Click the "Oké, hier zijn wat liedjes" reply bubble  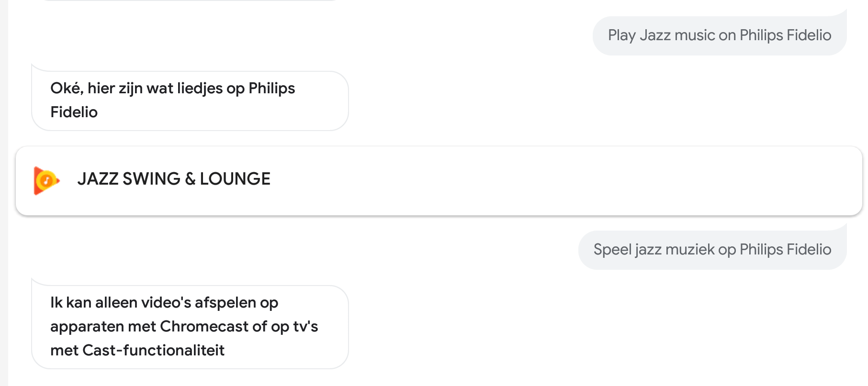pyautogui.click(x=190, y=100)
